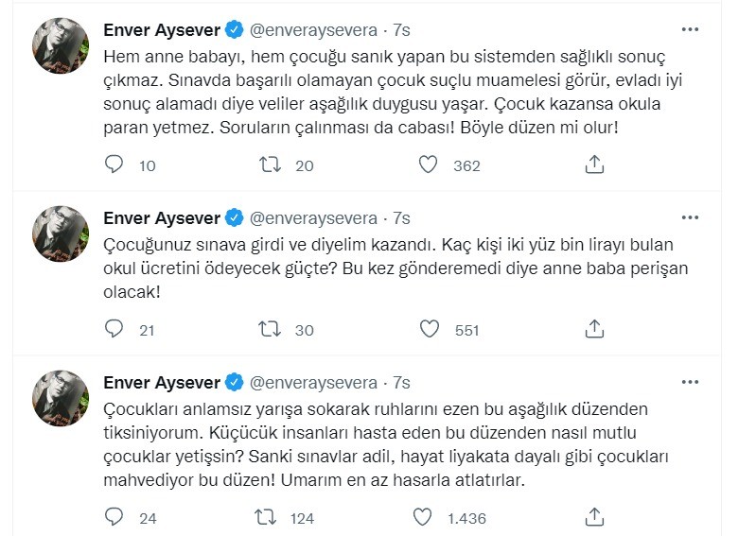This screenshot has height=536, width=756.
Task: Retweet the tweet with 20 retweets
Action: (x=270, y=164)
